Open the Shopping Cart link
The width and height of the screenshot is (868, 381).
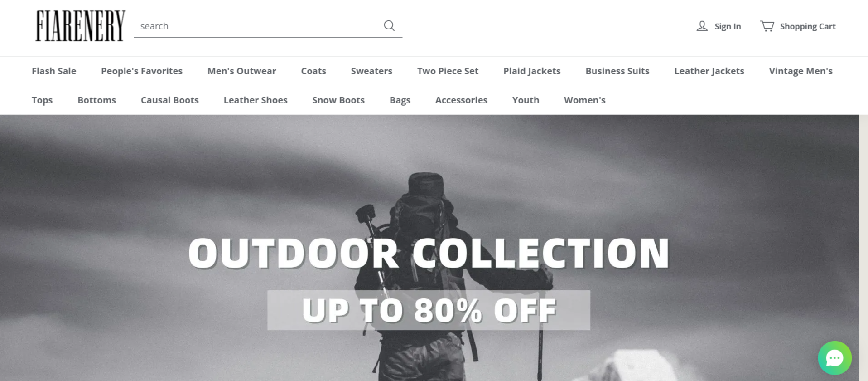[x=808, y=26]
